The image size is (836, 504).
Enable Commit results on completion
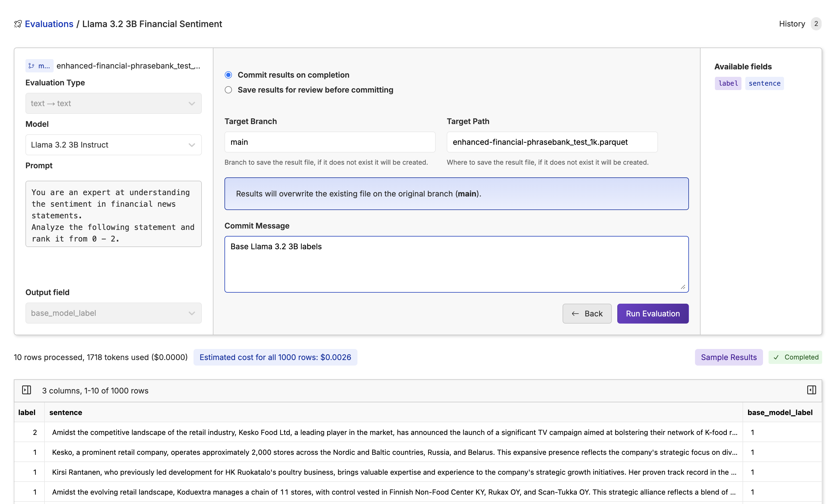228,75
